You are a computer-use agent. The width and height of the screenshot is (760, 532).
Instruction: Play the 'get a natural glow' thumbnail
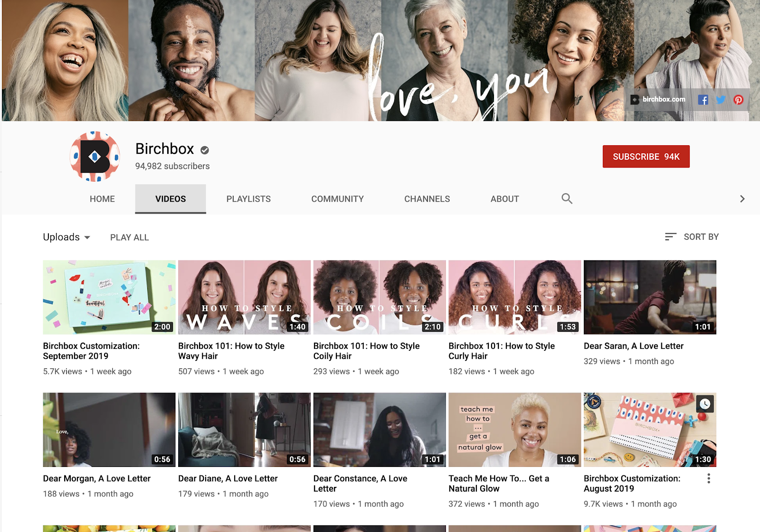pos(514,429)
